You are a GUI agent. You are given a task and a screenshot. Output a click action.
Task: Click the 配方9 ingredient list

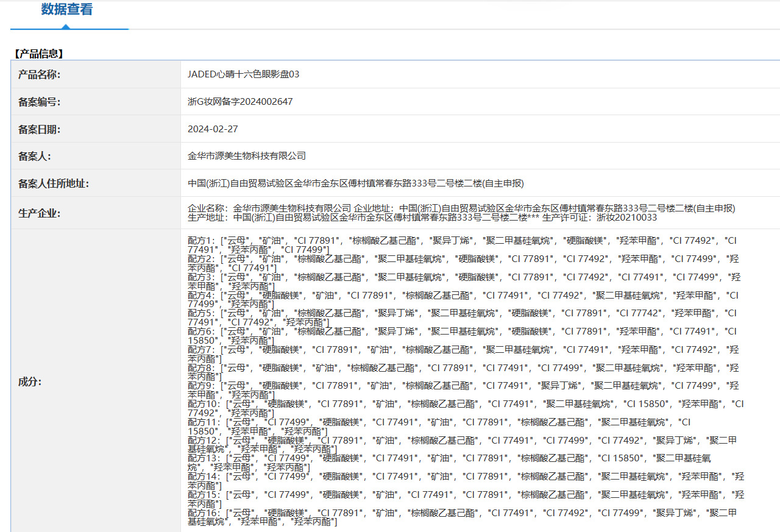point(464,390)
